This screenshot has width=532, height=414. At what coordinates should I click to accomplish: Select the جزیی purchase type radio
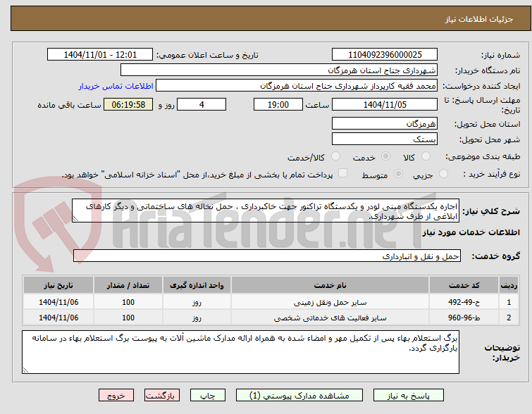click(x=443, y=174)
